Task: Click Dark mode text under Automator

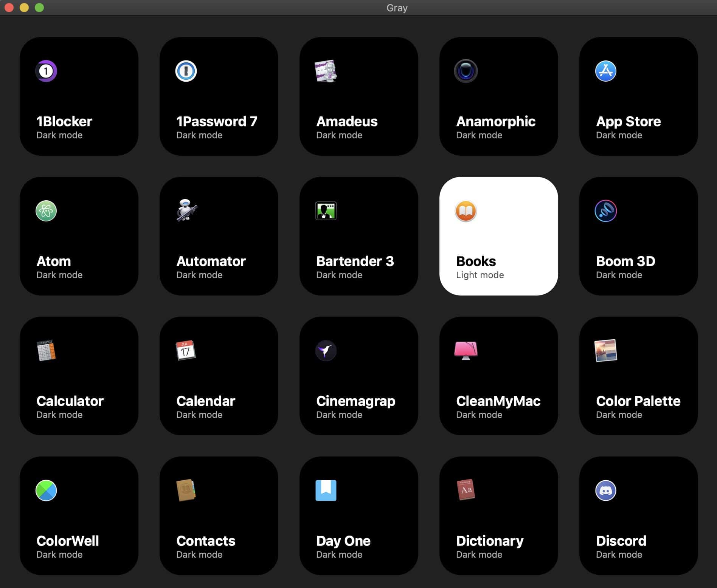Action: (199, 275)
